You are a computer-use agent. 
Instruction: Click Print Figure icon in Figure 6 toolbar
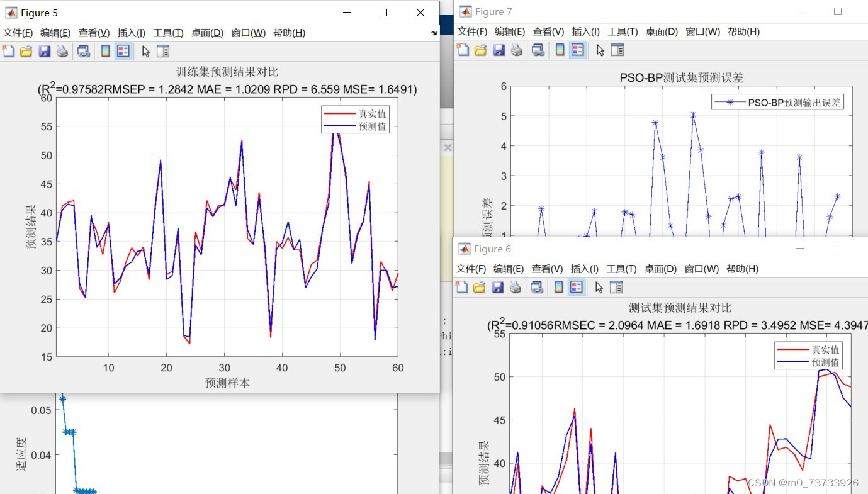[x=515, y=288]
